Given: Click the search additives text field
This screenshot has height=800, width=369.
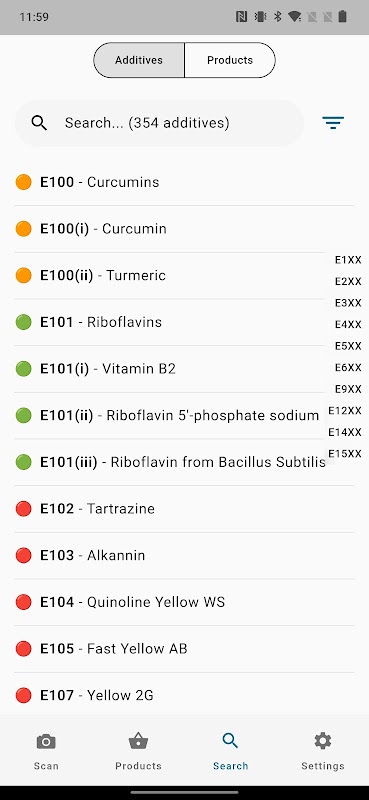Looking at the screenshot, I should [159, 123].
